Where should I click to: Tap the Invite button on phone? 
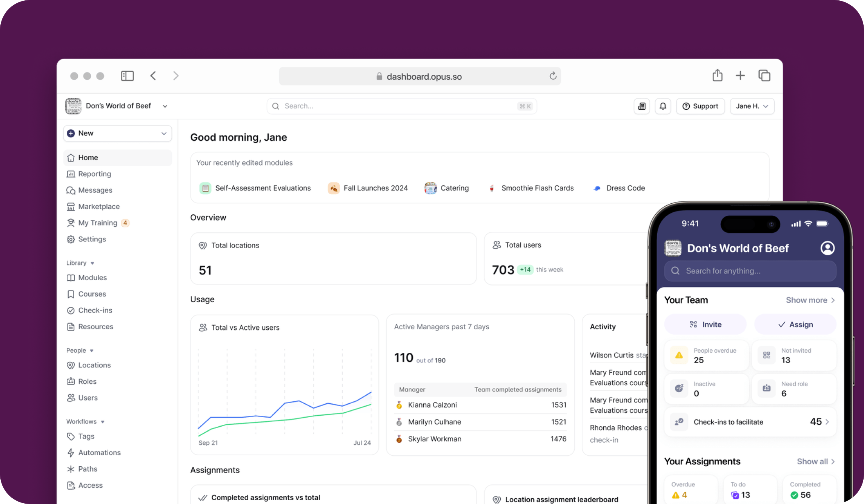(x=705, y=324)
